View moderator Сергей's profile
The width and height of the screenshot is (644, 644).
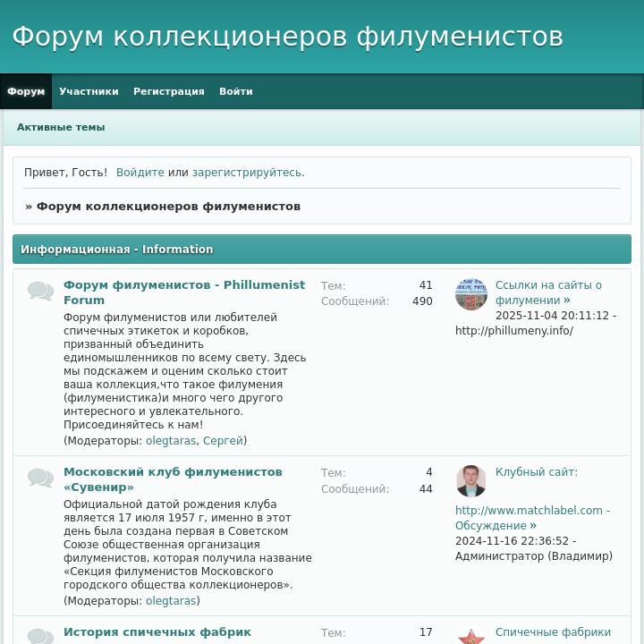(223, 441)
